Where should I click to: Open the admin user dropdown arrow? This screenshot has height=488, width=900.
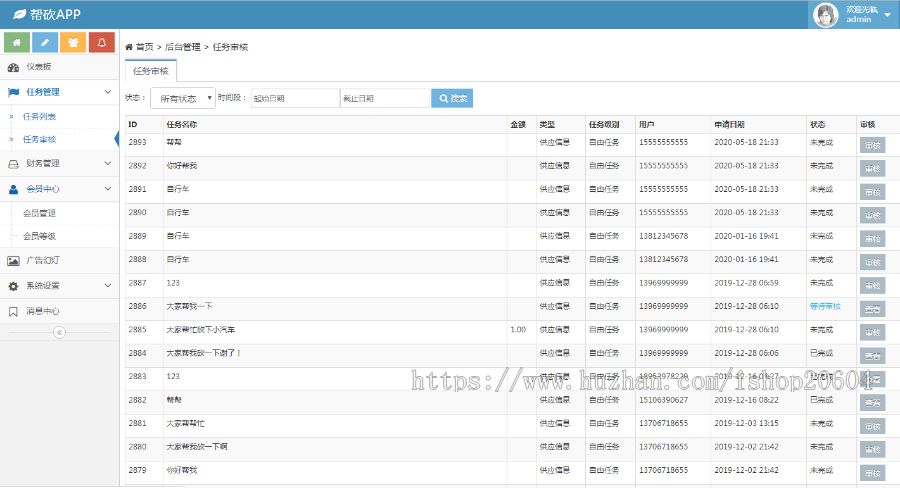pos(887,15)
